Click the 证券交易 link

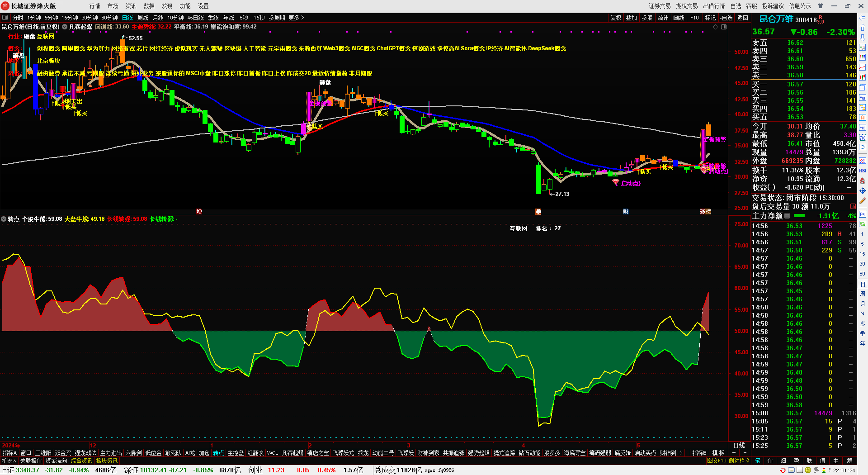pos(660,6)
